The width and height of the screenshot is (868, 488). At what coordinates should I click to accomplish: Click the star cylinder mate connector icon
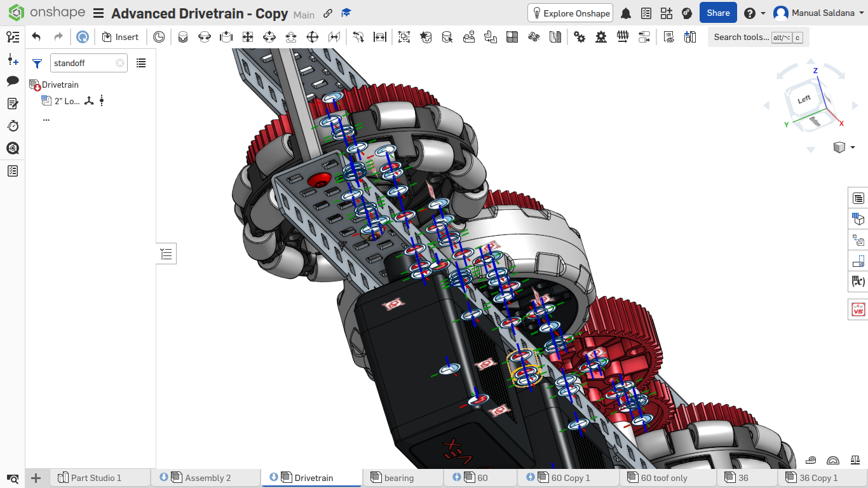coord(426,37)
